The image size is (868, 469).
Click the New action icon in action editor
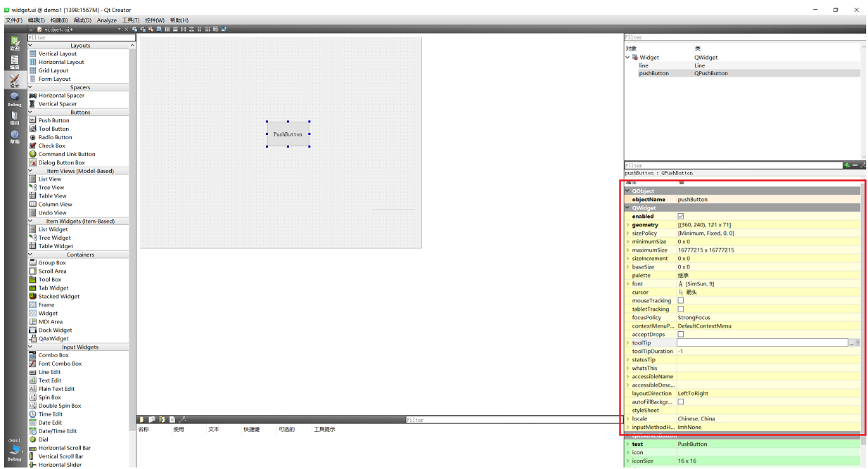click(x=141, y=419)
